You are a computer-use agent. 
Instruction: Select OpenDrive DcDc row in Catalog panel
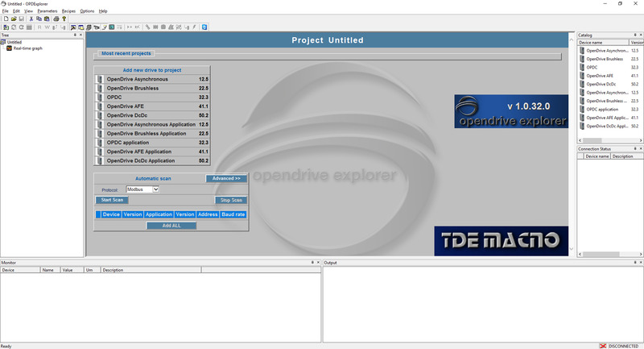click(x=609, y=85)
